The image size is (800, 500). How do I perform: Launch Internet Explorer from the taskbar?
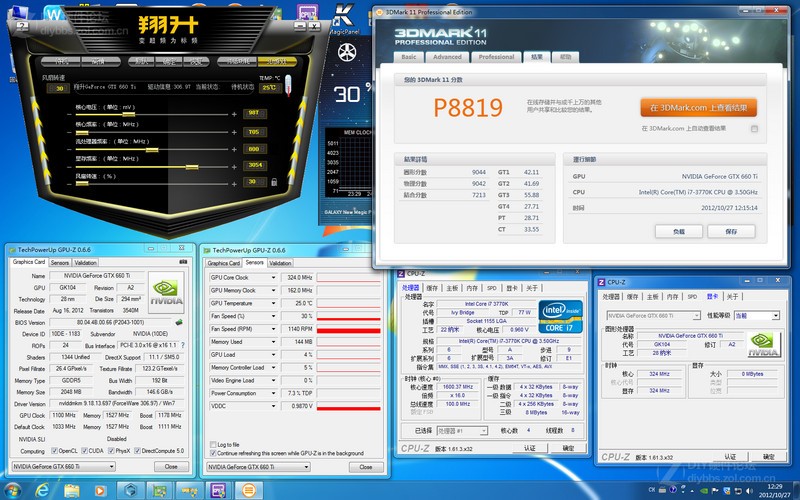point(42,490)
